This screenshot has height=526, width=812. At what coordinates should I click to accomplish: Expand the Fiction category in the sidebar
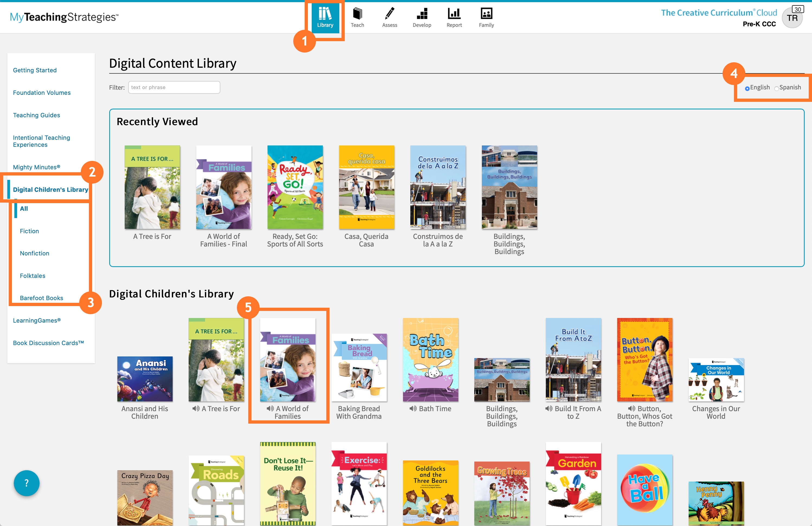pos(29,231)
